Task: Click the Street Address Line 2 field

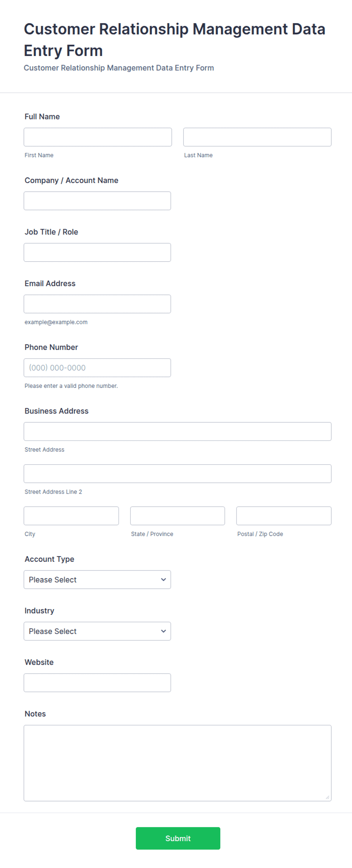Action: [178, 473]
